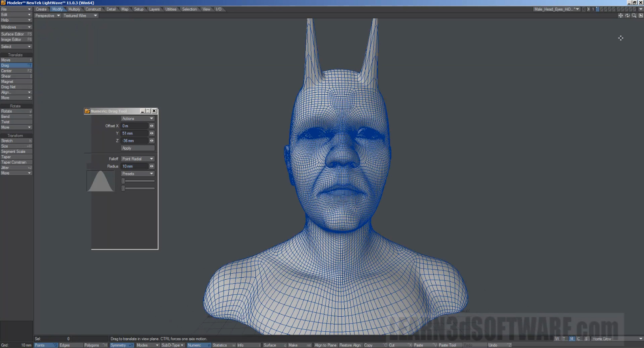The height and width of the screenshot is (348, 644).
Task: Open the Horns.Grow morph map dropdown
Action: click(x=617, y=339)
